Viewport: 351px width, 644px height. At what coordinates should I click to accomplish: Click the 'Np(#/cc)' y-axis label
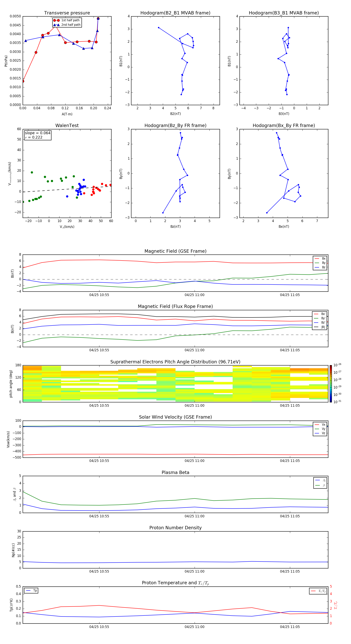13,550
